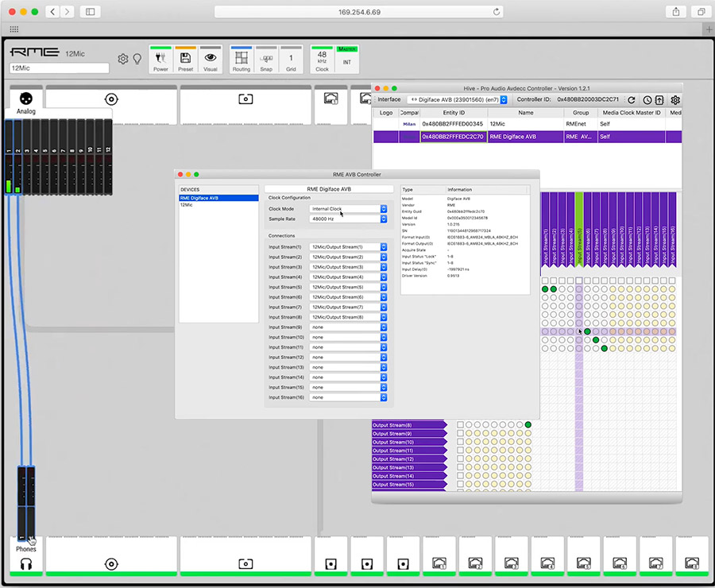Click the Phones headphone icon
715x588 pixels.
point(25,563)
